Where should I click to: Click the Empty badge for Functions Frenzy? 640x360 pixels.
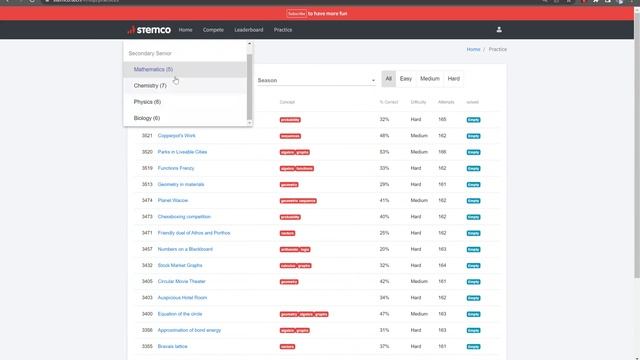[473, 169]
